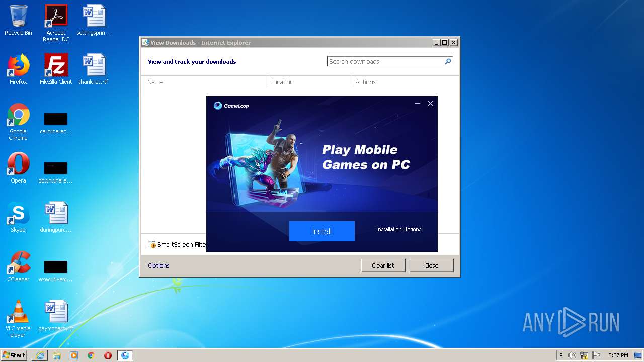Select the FileZilla Client desktop icon
The image size is (644, 362).
(56, 69)
